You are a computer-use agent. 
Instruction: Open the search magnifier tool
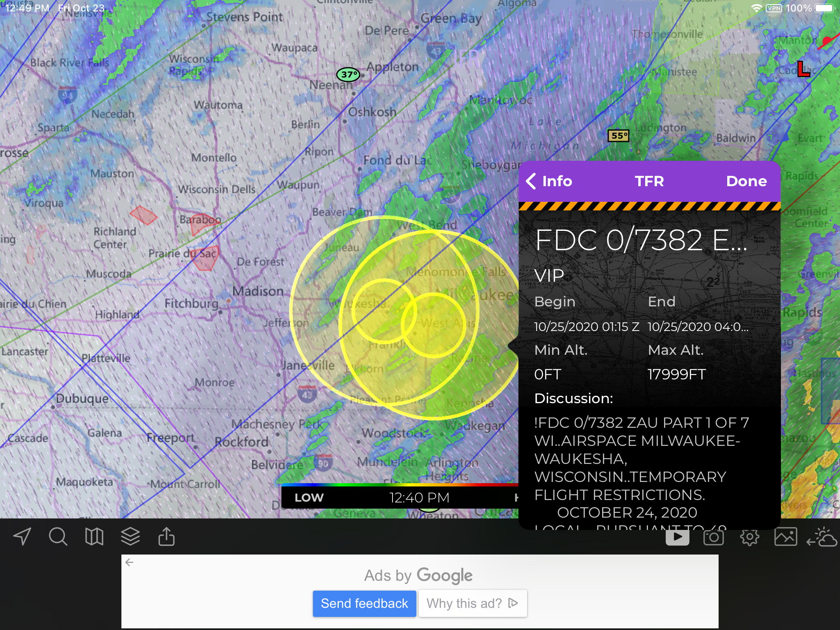click(58, 536)
